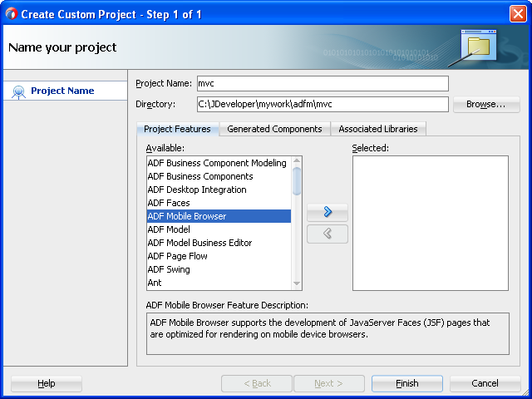
Task: Click the disabled Back button
Action: point(257,383)
